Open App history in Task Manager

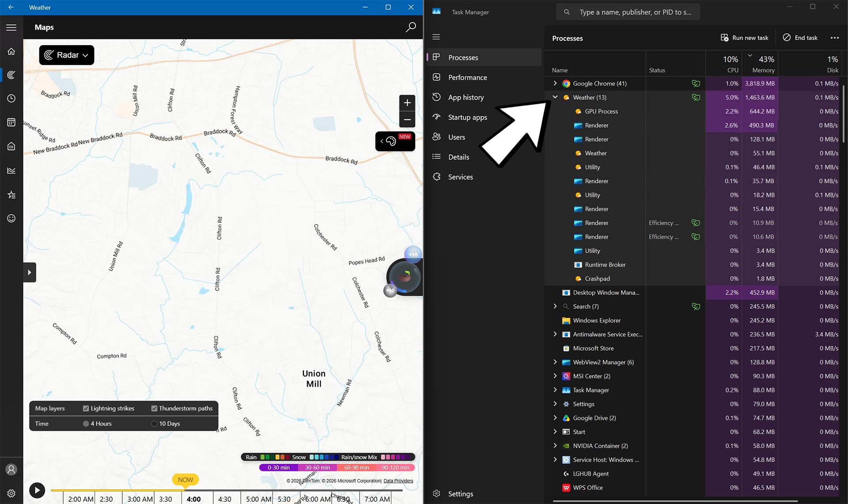[x=484, y=97]
